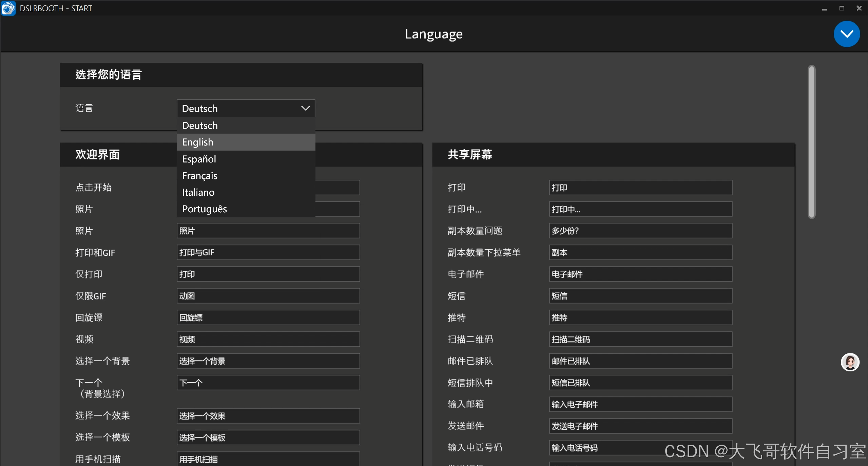
Task: Maximize the DSLRBooth window
Action: [x=842, y=8]
